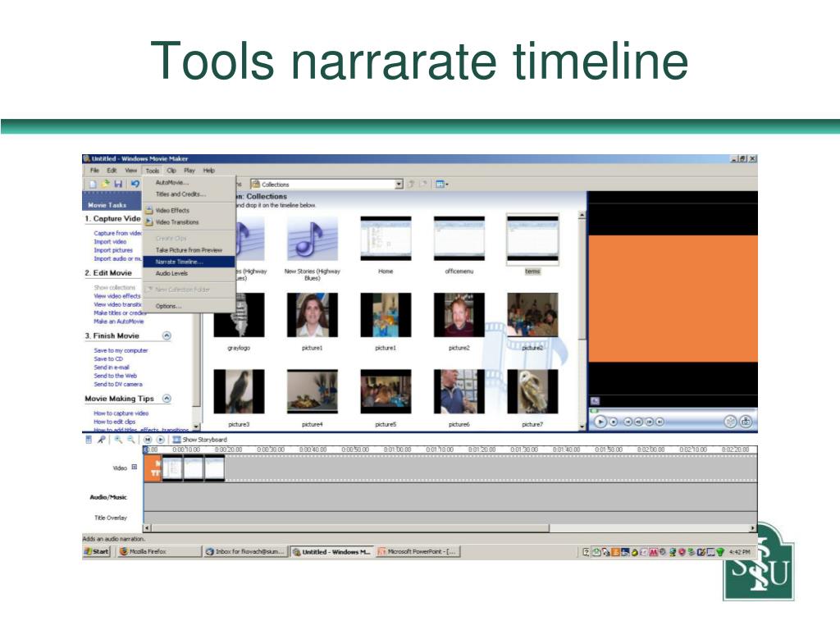This screenshot has width=840, height=630.
Task: Click the Send in e-mail link
Action: [112, 367]
